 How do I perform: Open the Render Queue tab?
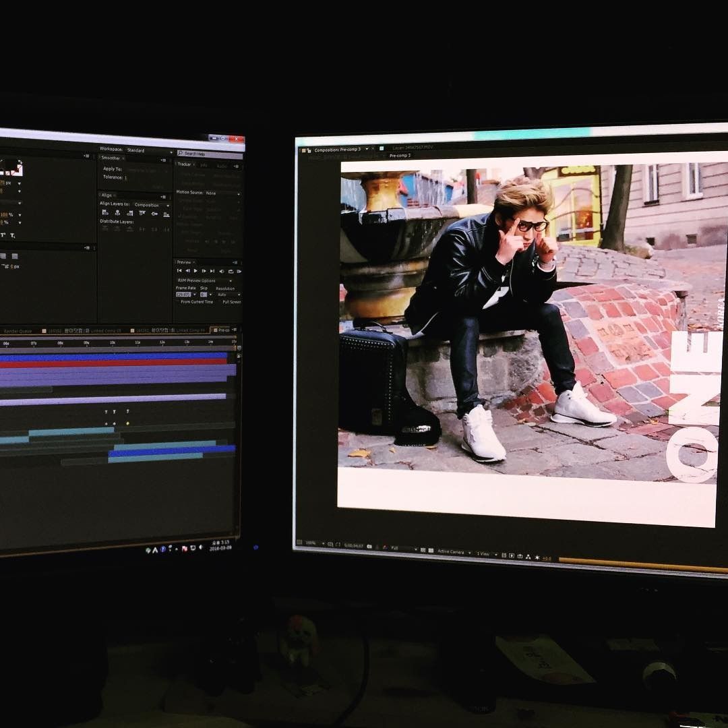18,331
